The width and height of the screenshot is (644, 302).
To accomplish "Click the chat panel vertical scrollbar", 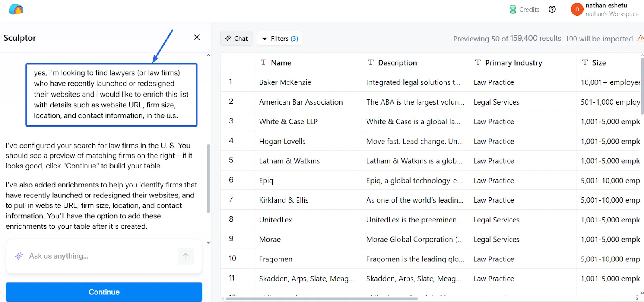I will [208, 179].
